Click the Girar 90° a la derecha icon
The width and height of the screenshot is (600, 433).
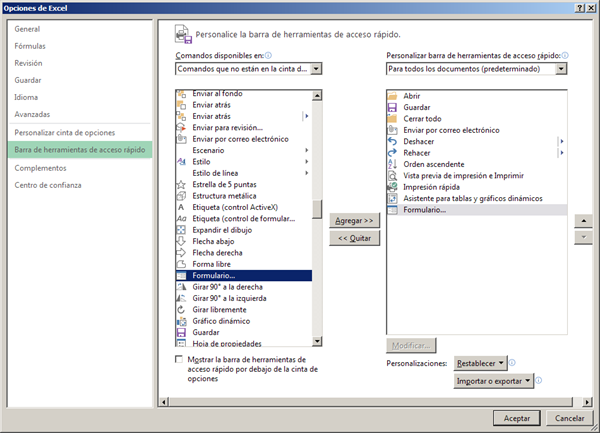(181, 287)
